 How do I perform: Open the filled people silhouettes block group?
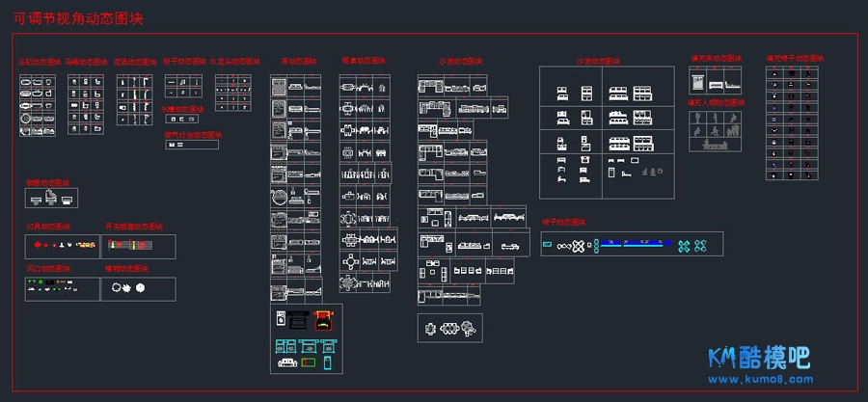(716, 130)
